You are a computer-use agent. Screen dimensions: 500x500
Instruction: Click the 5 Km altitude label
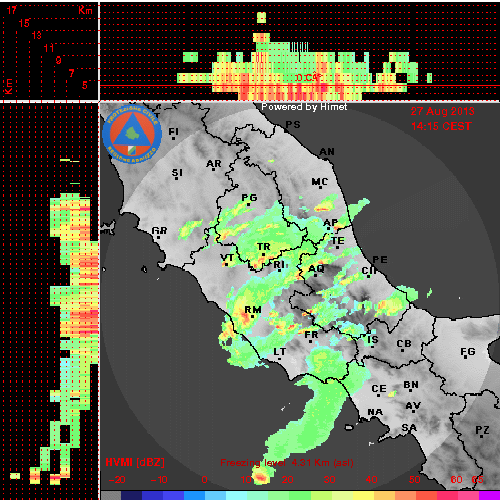click(85, 85)
